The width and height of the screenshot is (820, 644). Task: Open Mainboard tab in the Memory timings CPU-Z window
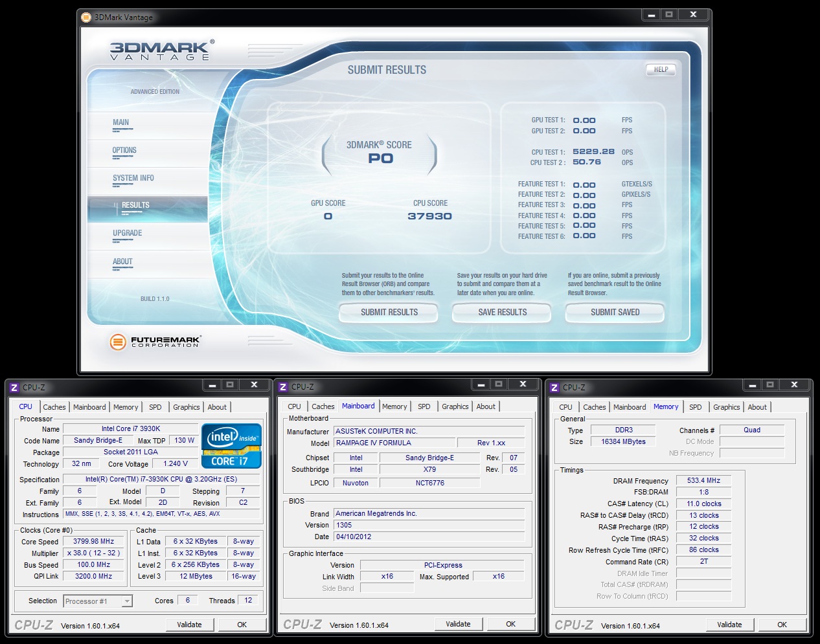click(x=630, y=407)
